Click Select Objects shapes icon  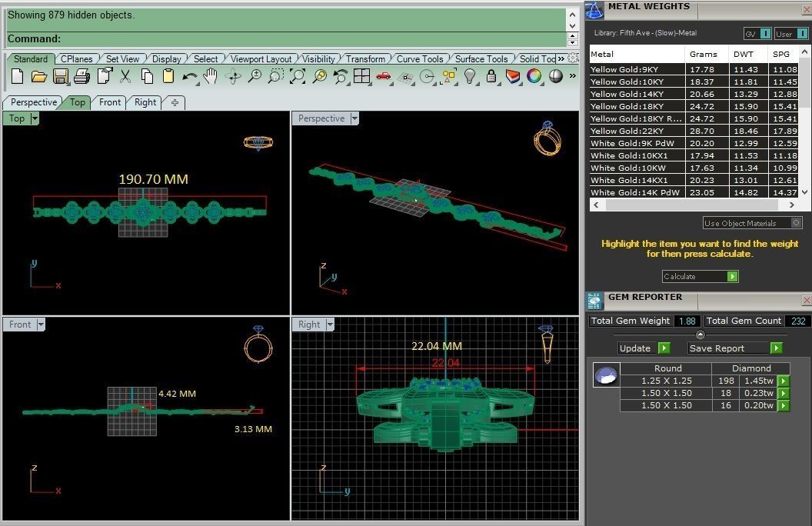448,77
